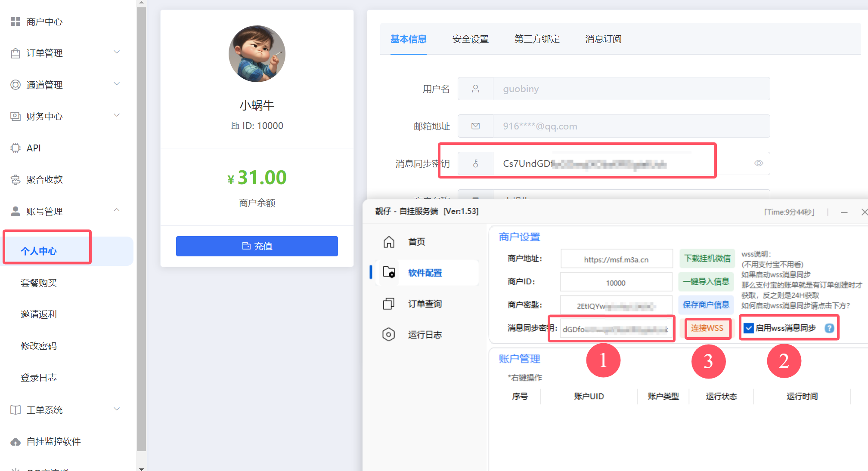The image size is (868, 471).
Task: Click the 财务中心 wallet icon
Action: 15,116
